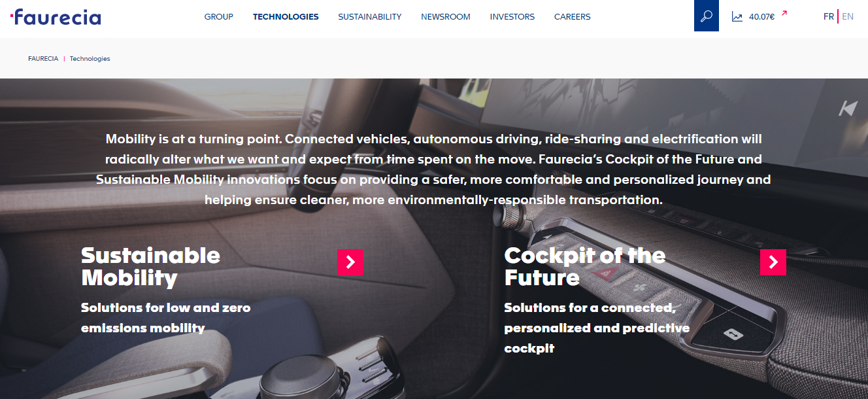Image resolution: width=868 pixels, height=399 pixels.
Task: Open the Sustainability menu
Action: pyautogui.click(x=370, y=17)
